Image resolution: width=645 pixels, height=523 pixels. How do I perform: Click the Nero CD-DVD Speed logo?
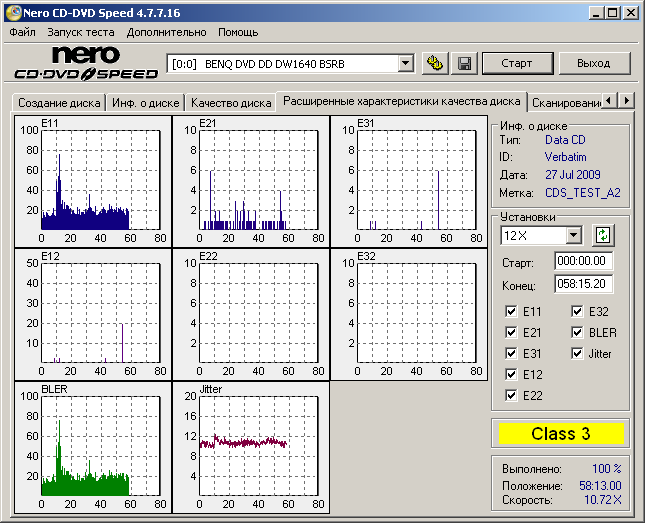86,63
